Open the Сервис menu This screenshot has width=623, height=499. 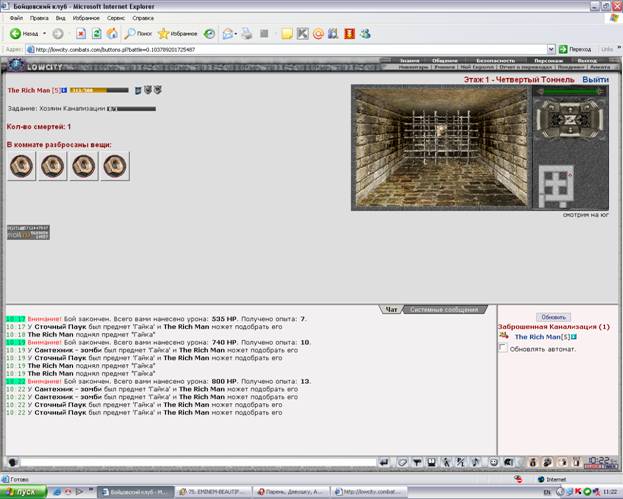116,18
